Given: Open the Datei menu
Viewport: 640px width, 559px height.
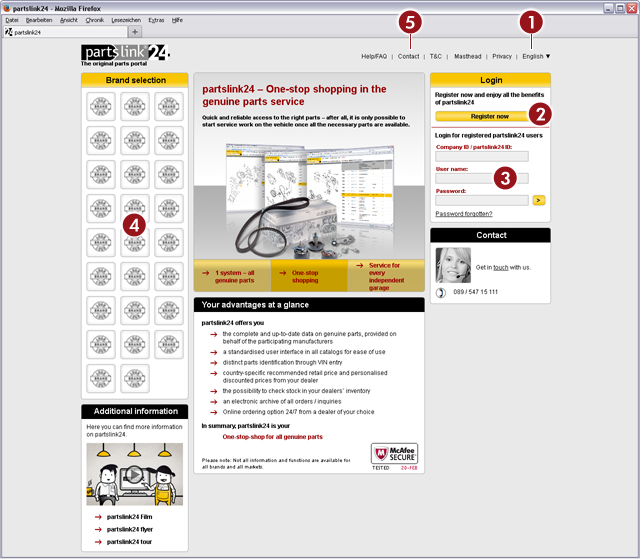Looking at the screenshot, I should pyautogui.click(x=12, y=20).
